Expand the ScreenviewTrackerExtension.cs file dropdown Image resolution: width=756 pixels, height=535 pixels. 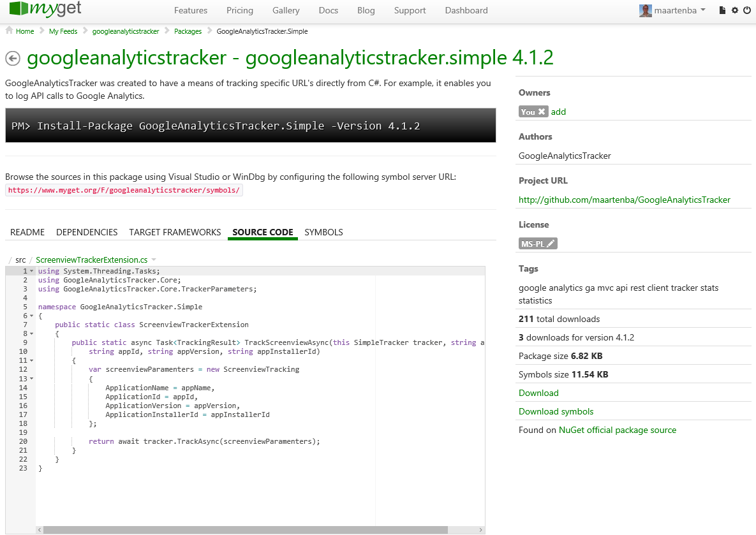(x=154, y=260)
